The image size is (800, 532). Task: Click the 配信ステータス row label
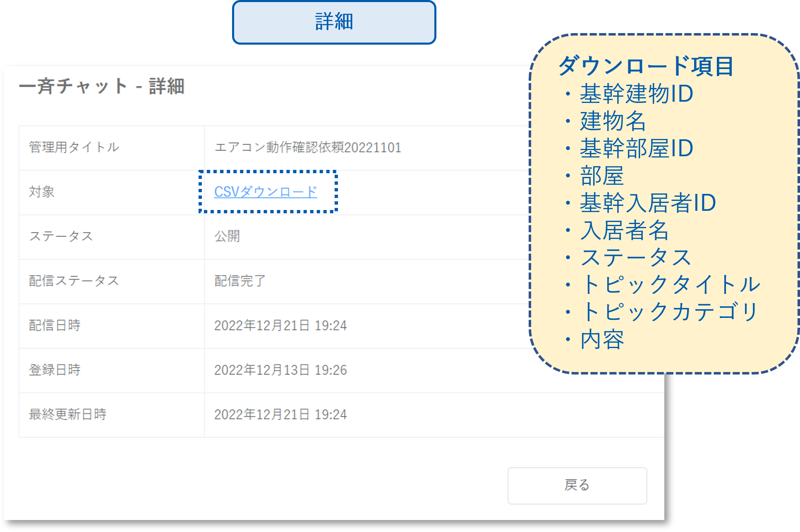[x=74, y=281]
